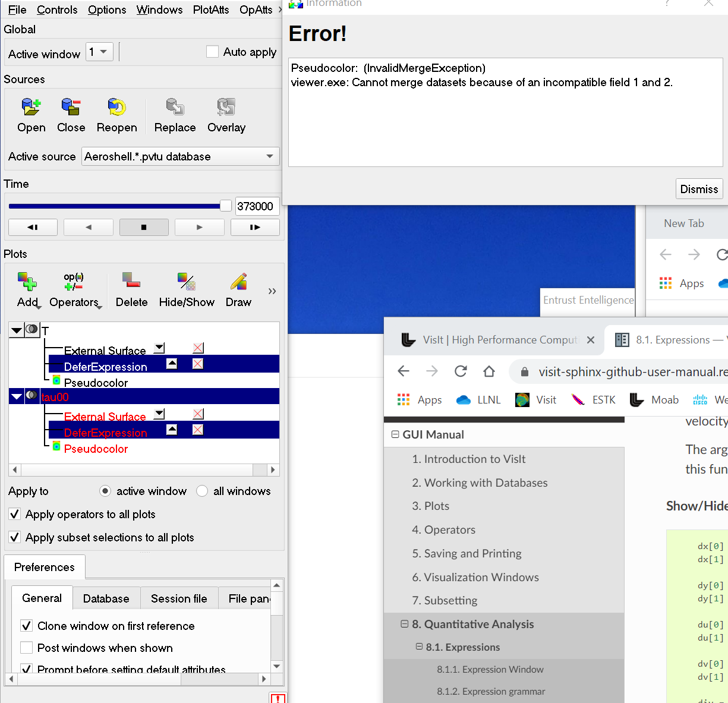Delete the selected plot
Viewport: 728px width, 703px height.
[131, 280]
